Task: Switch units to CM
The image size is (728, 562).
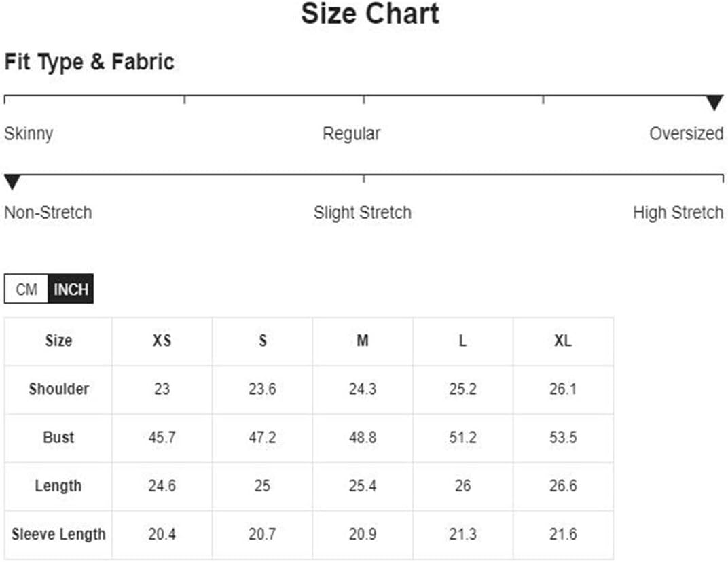Action: (x=26, y=289)
